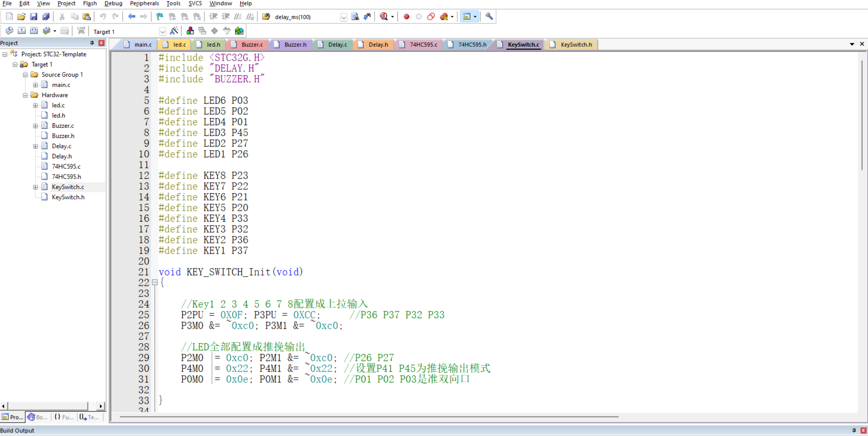Select led.h in the project tree
This screenshot has height=436, width=868.
click(58, 116)
